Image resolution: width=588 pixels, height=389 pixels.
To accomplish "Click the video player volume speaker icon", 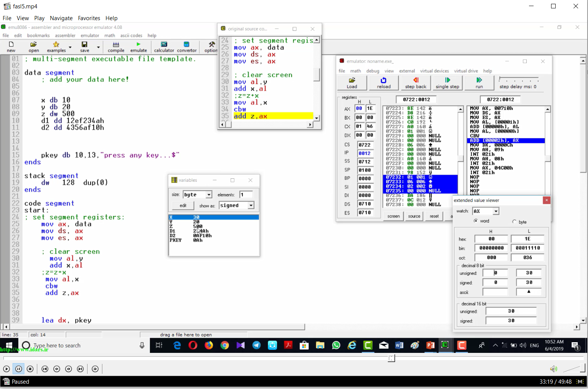I will click(553, 369).
